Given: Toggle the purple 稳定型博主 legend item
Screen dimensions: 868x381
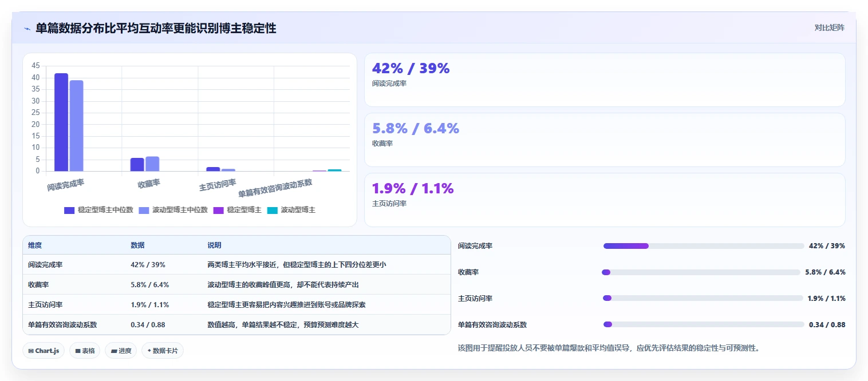Looking at the screenshot, I should (x=237, y=210).
